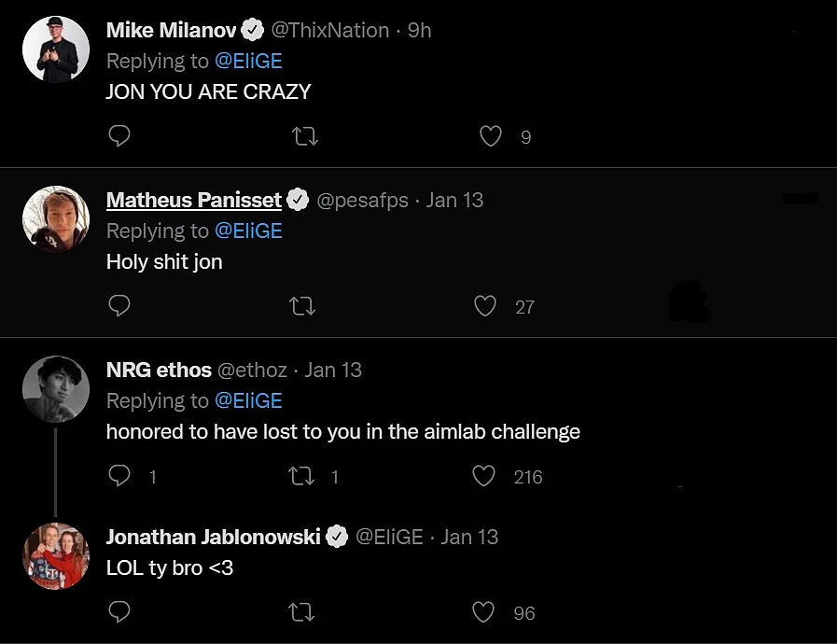
Task: Open Jan 13 timestamp on Matheus Panisset's tweet
Action: (x=454, y=201)
